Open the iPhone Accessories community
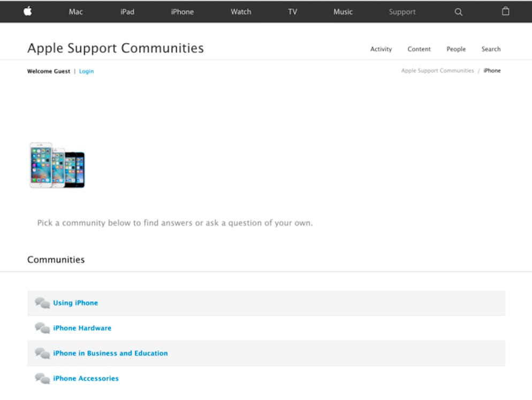This screenshot has width=532, height=400. [x=86, y=378]
